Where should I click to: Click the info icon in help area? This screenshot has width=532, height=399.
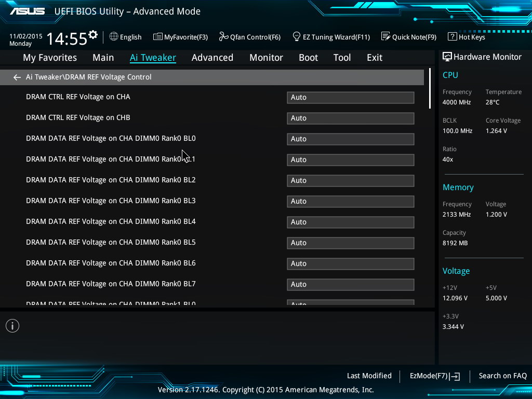pos(12,326)
